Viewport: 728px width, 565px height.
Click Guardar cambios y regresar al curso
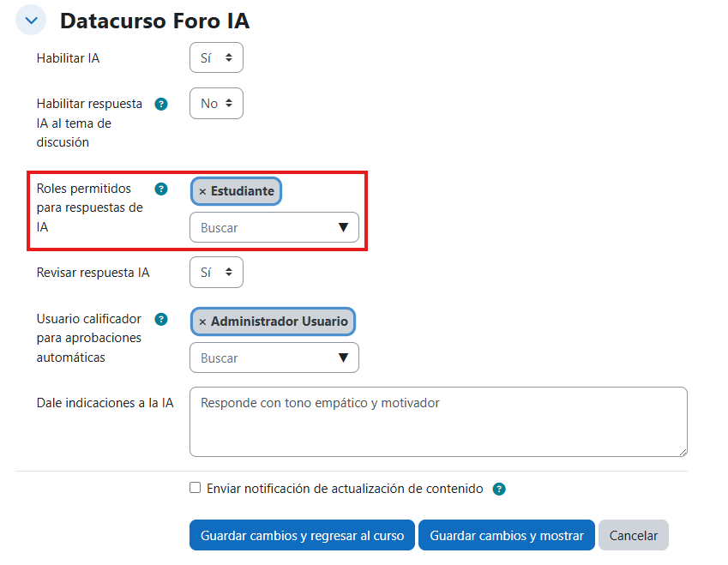(302, 534)
